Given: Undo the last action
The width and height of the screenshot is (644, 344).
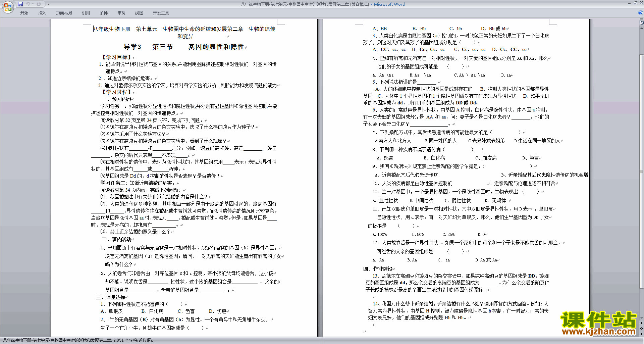Looking at the screenshot, I should click(x=28, y=4).
